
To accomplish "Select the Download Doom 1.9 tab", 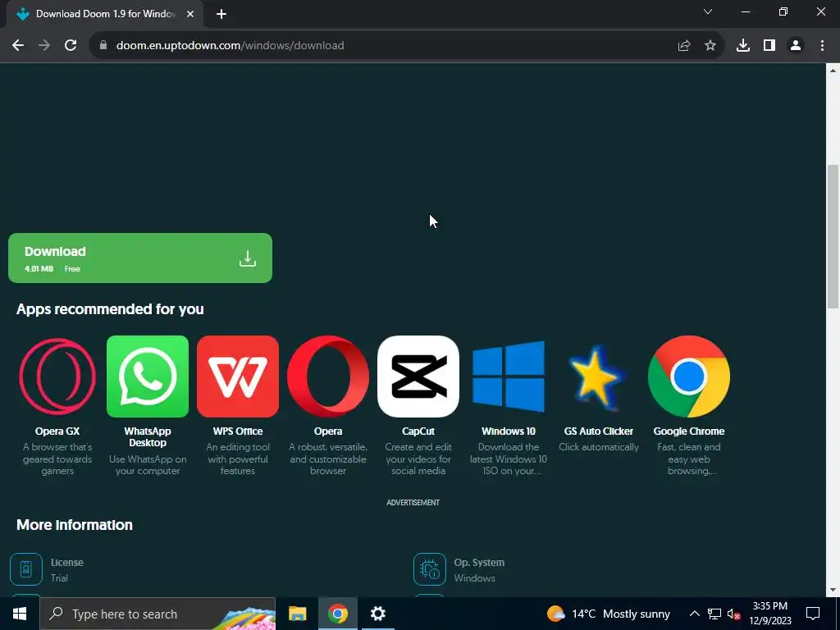I will [x=105, y=14].
